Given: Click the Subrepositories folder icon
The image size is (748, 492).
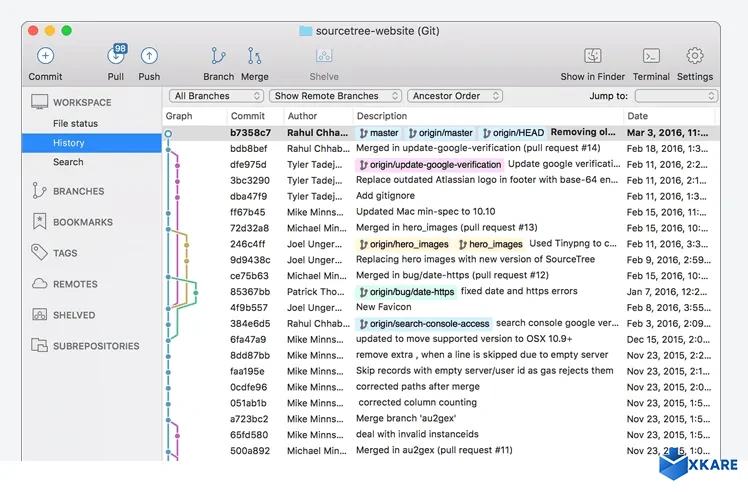Looking at the screenshot, I should pyautogui.click(x=39, y=345).
